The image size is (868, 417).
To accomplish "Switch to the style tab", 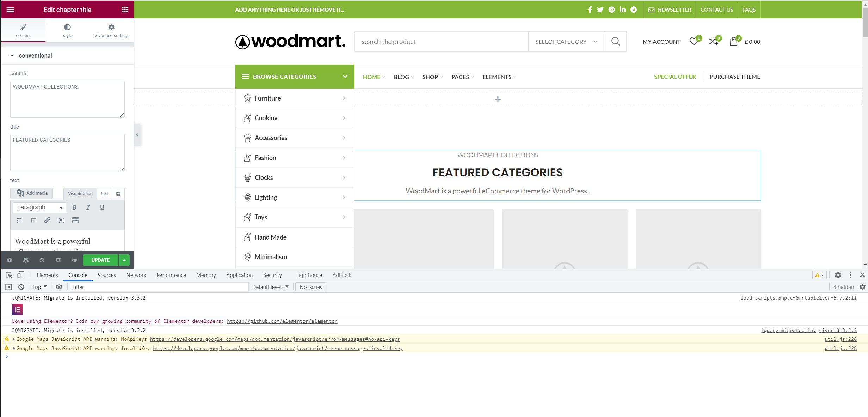I will (67, 30).
